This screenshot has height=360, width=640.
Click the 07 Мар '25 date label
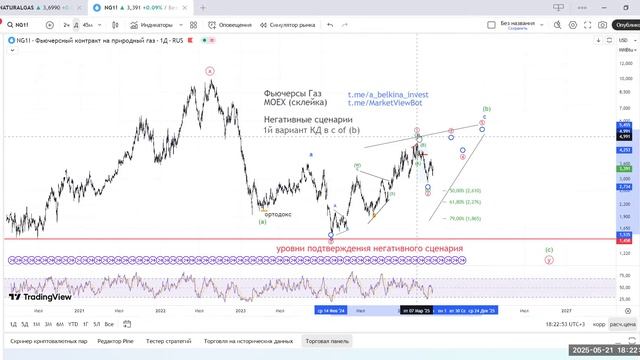[x=416, y=311]
